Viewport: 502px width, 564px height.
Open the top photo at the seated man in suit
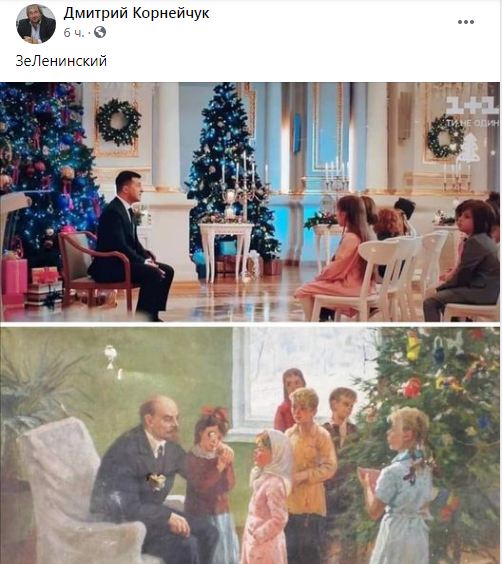[131, 242]
